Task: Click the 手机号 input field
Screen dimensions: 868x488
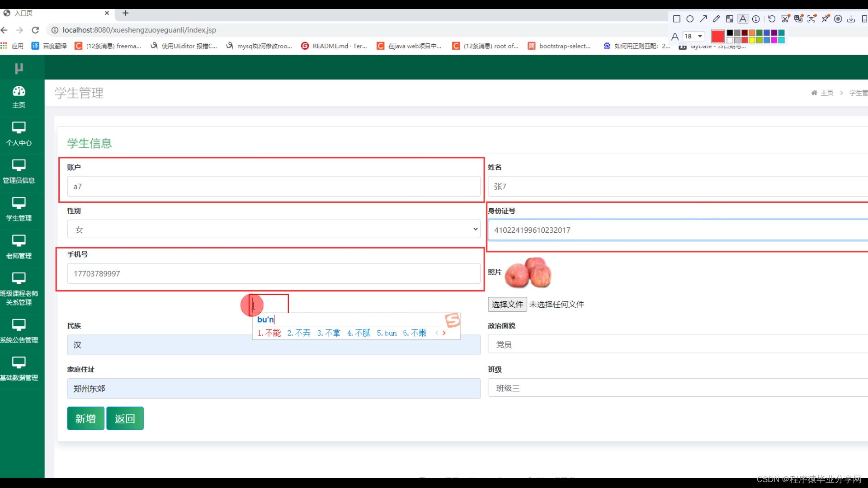Action: coord(274,274)
